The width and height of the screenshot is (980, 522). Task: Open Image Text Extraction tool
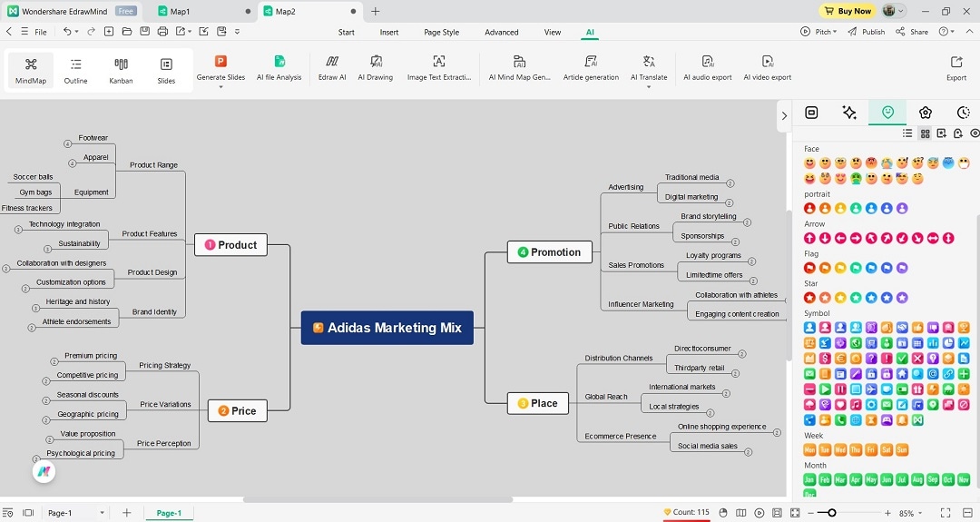(439, 68)
